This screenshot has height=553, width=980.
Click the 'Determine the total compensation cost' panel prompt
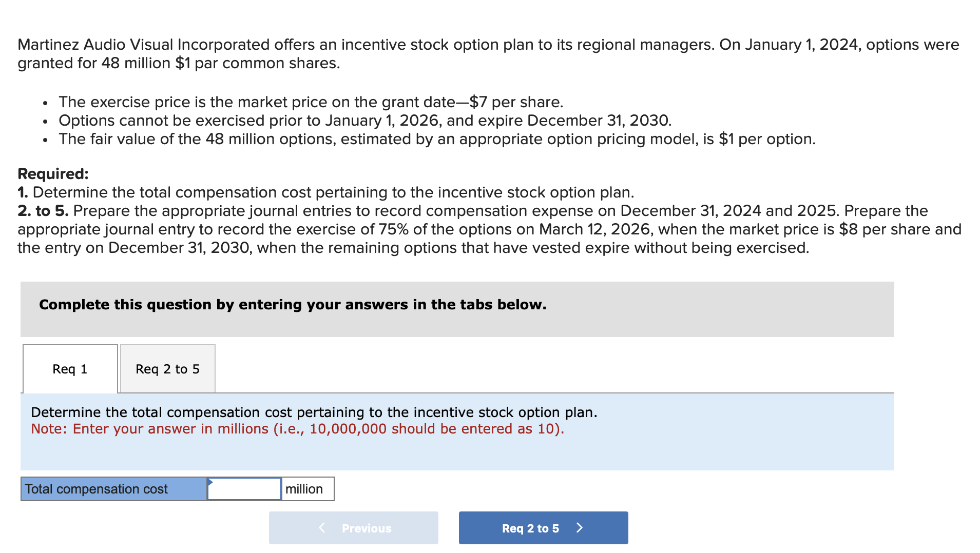point(314,412)
